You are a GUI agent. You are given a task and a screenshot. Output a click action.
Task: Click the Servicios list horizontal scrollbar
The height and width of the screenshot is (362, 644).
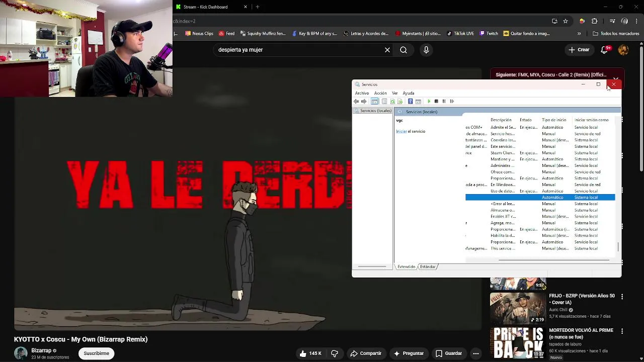point(553,260)
